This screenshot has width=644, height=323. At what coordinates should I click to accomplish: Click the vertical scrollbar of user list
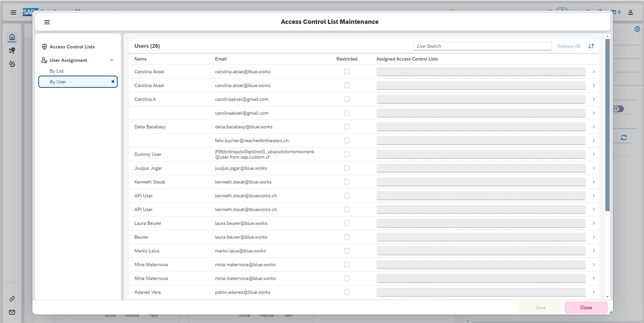[607, 125]
